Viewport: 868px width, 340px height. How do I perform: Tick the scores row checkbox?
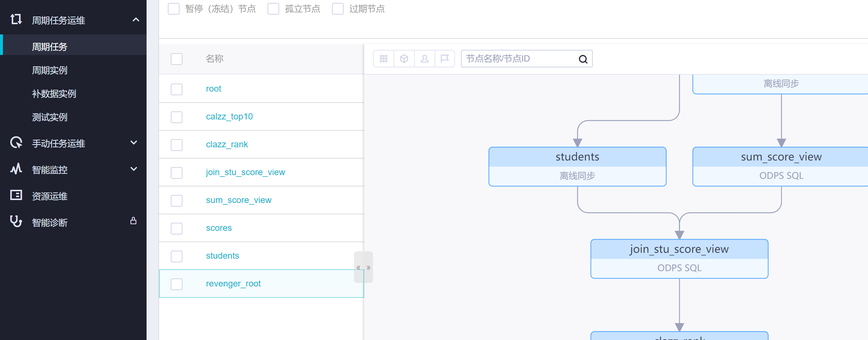coord(177,229)
